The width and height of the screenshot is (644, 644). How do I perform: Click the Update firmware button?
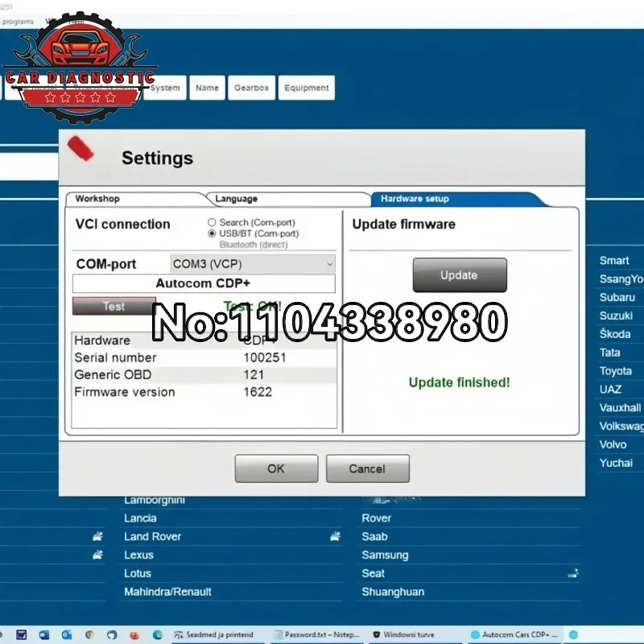[460, 275]
